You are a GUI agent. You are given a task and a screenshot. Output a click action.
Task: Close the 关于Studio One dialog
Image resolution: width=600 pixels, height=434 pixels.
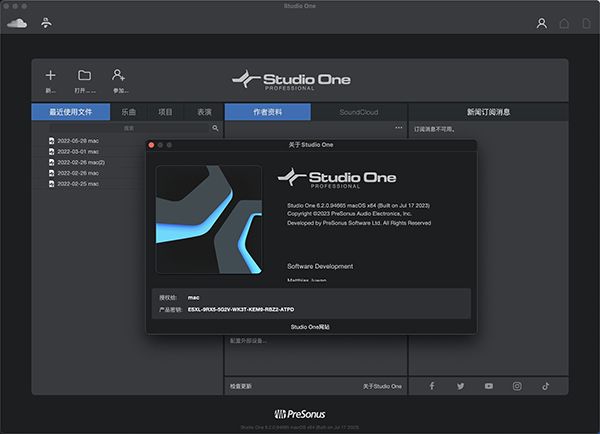coord(152,145)
